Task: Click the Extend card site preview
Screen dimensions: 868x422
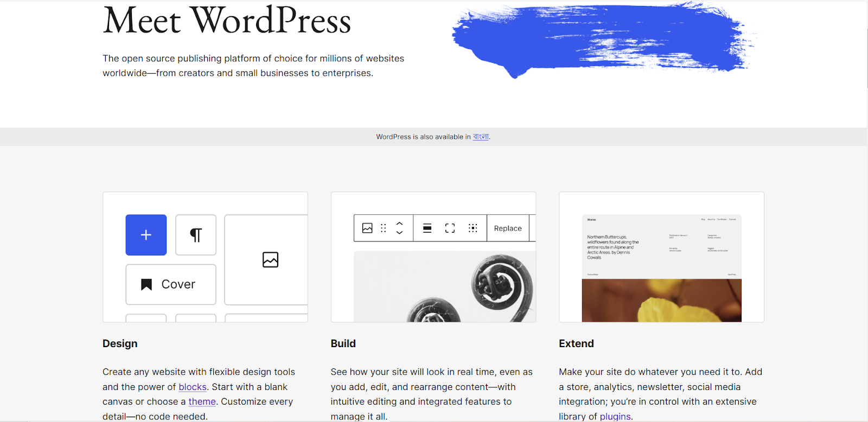Action: (661, 268)
